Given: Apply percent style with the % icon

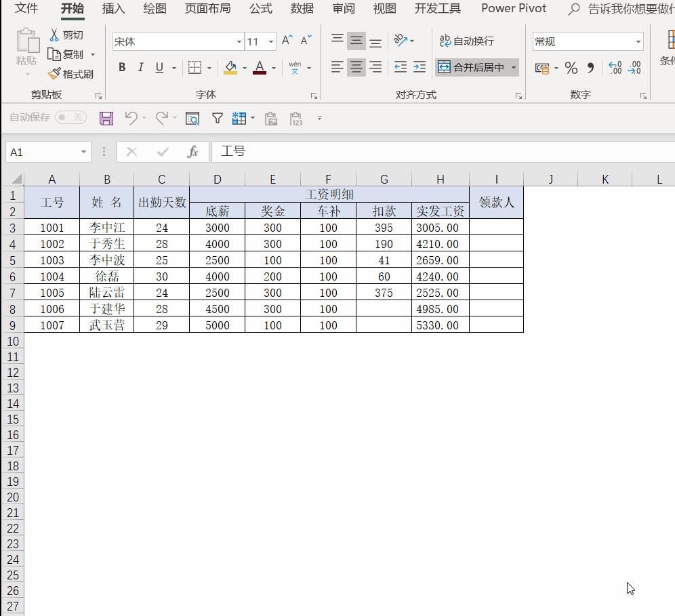Looking at the screenshot, I should [x=571, y=68].
